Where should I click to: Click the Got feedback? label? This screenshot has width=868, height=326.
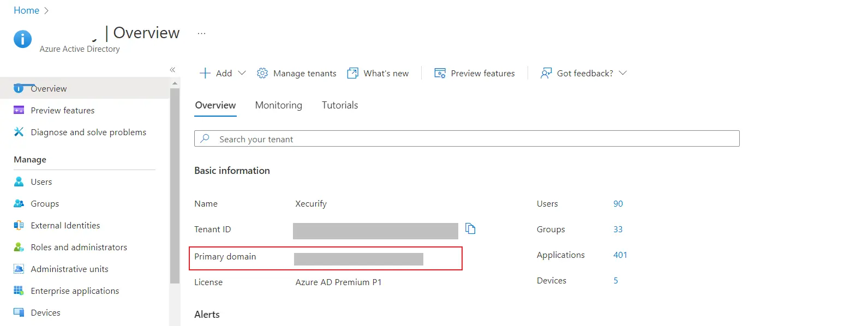coord(585,73)
